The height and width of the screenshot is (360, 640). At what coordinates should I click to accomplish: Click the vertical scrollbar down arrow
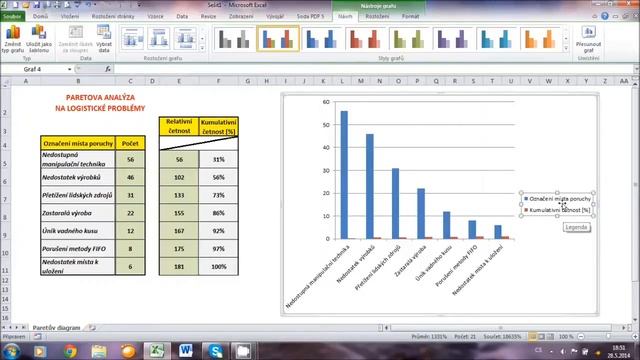(636, 320)
